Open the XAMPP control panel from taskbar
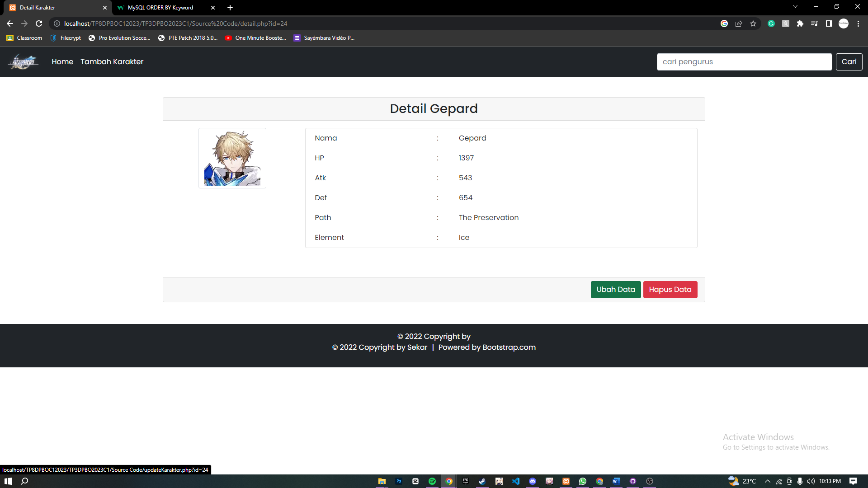Screen dimensions: 868x488 [566, 481]
